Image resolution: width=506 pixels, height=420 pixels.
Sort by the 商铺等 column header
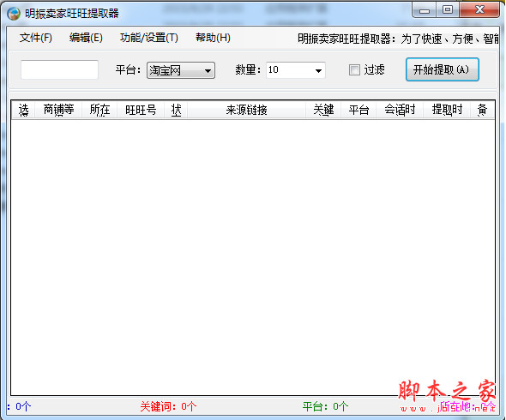(x=58, y=110)
